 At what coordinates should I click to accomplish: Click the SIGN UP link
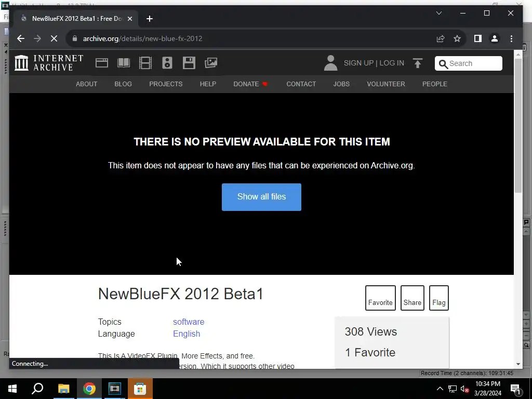click(358, 63)
